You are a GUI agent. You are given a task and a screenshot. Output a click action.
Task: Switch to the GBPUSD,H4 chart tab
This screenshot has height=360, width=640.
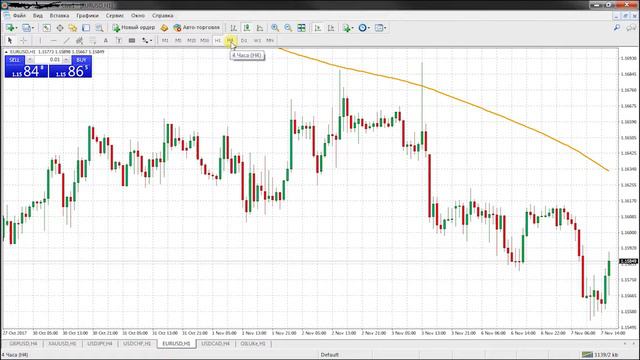click(x=24, y=344)
